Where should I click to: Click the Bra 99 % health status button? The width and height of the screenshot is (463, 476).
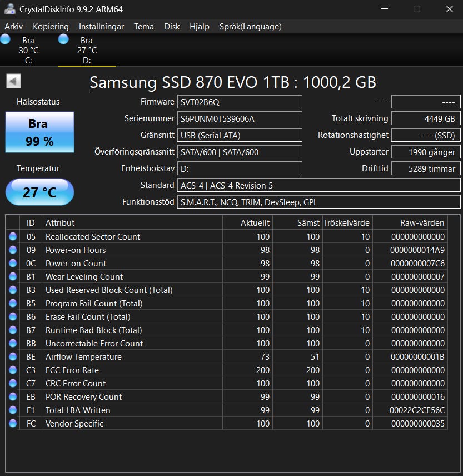tap(39, 132)
